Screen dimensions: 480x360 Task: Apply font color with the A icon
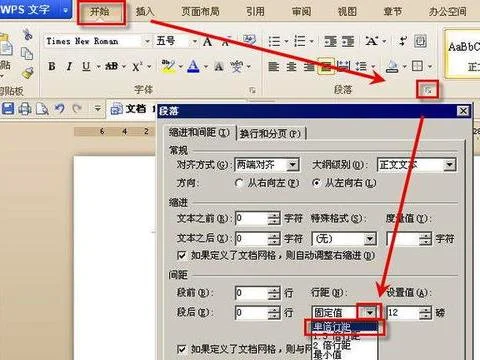pos(193,66)
